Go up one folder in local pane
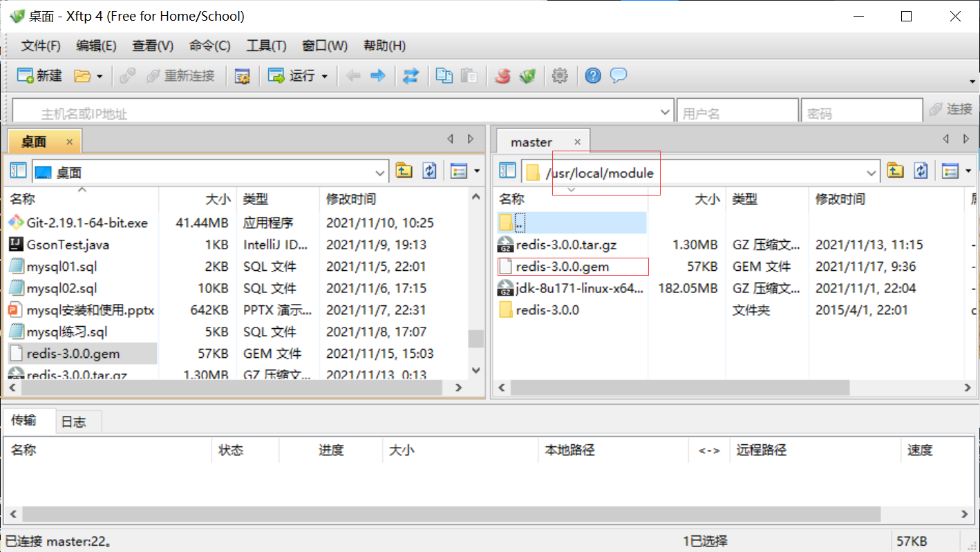The image size is (980, 552). coord(404,171)
